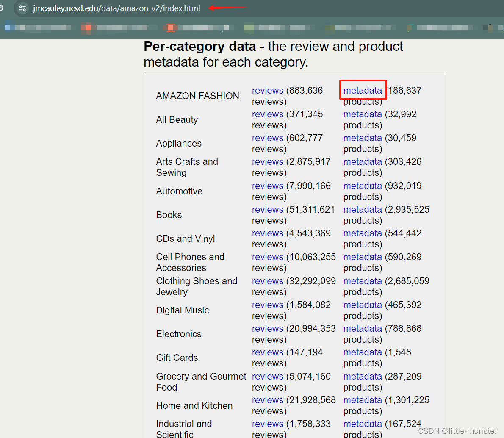The image size is (504, 438).
Task: Open All Beauty metadata link
Action: click(x=362, y=114)
